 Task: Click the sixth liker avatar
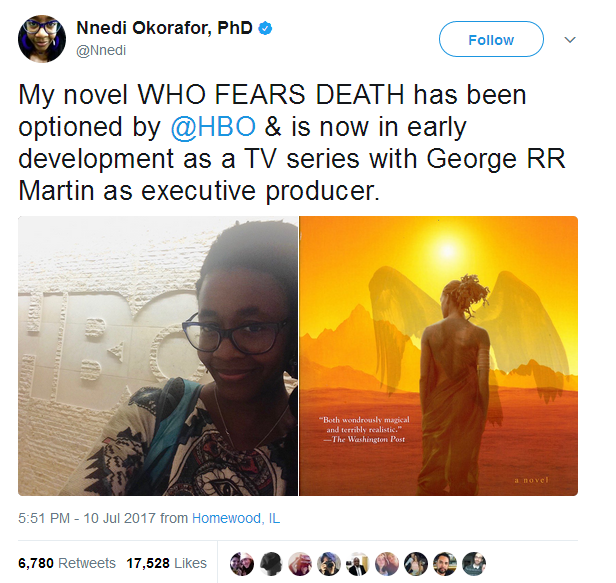[387, 564]
